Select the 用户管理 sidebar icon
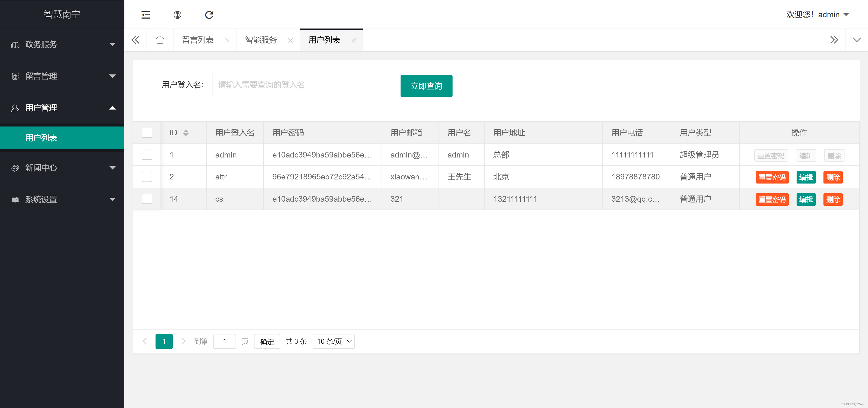 click(x=15, y=108)
